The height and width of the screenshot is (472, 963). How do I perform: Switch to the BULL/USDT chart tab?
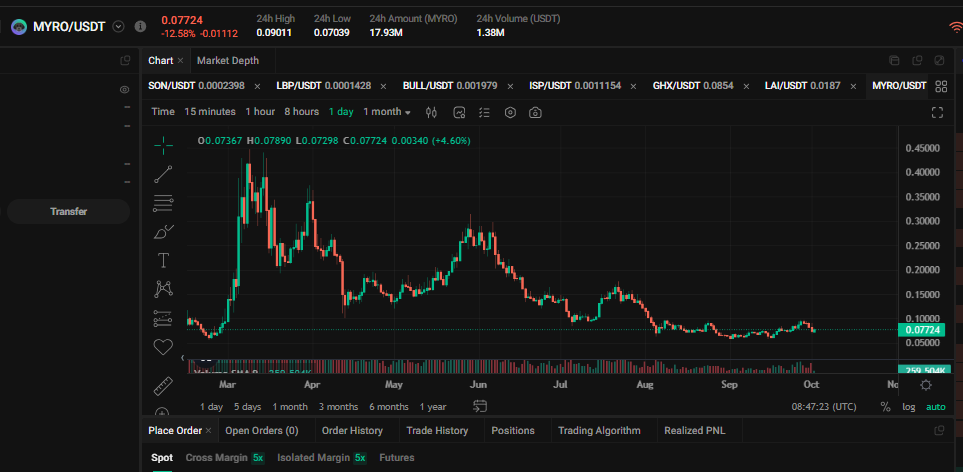click(x=450, y=85)
